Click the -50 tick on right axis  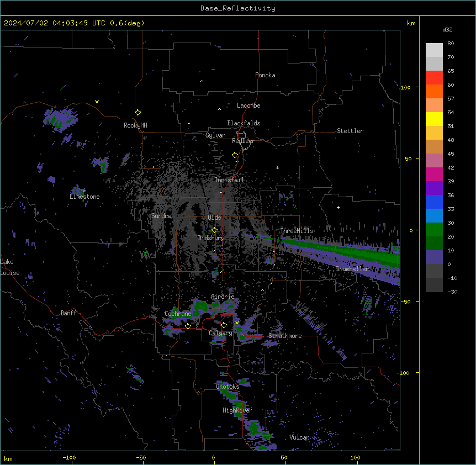pos(405,302)
